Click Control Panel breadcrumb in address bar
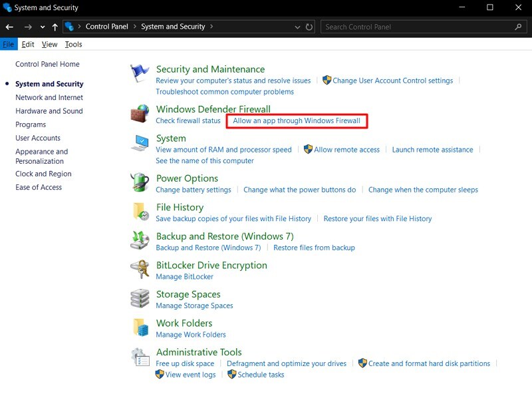This screenshot has width=532, height=410. tap(107, 27)
